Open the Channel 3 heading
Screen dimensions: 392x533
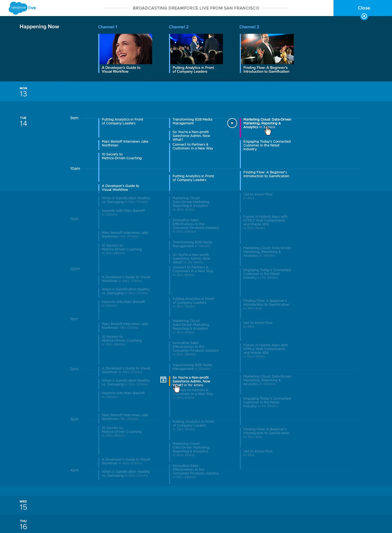[x=249, y=27]
